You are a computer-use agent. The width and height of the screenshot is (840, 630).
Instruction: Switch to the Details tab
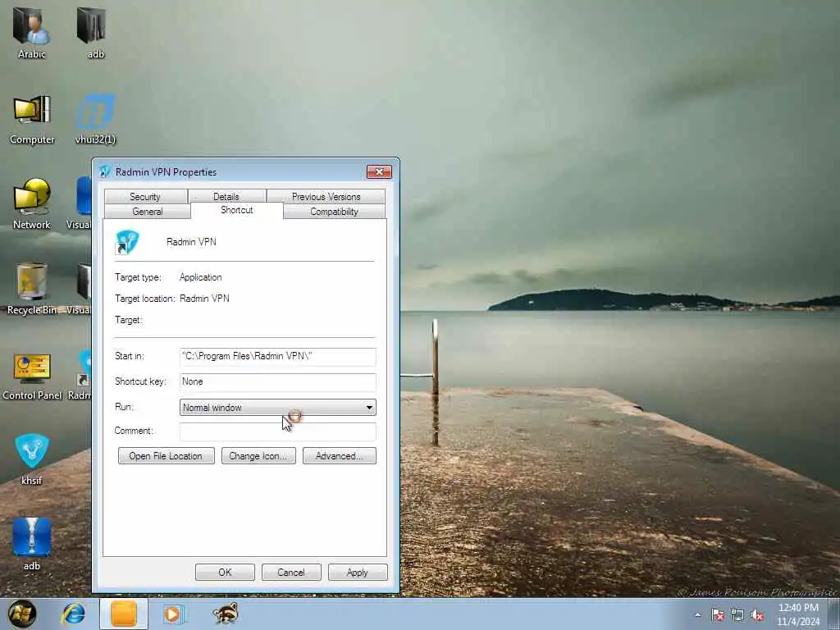[x=226, y=197]
